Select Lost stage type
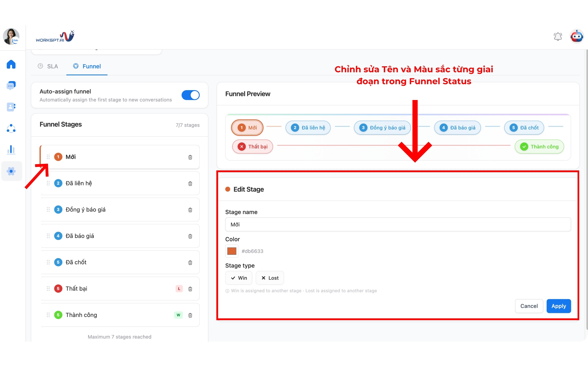588x367 pixels. point(270,278)
